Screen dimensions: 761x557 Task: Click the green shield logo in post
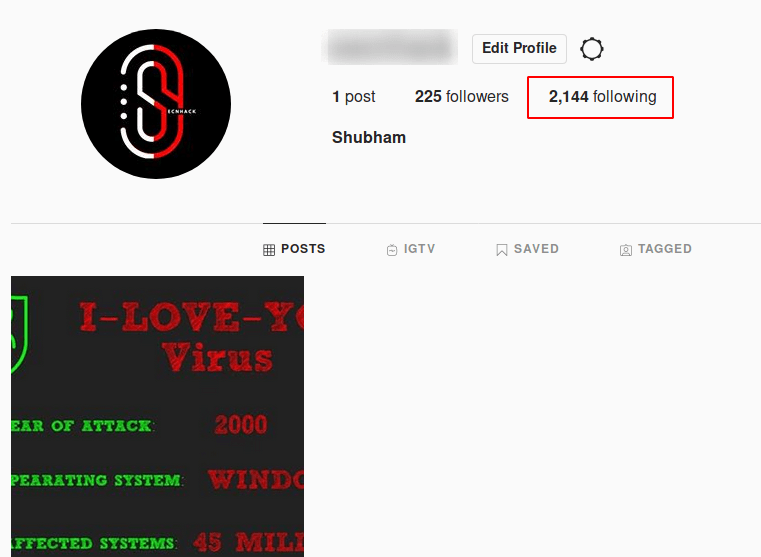(x=19, y=334)
